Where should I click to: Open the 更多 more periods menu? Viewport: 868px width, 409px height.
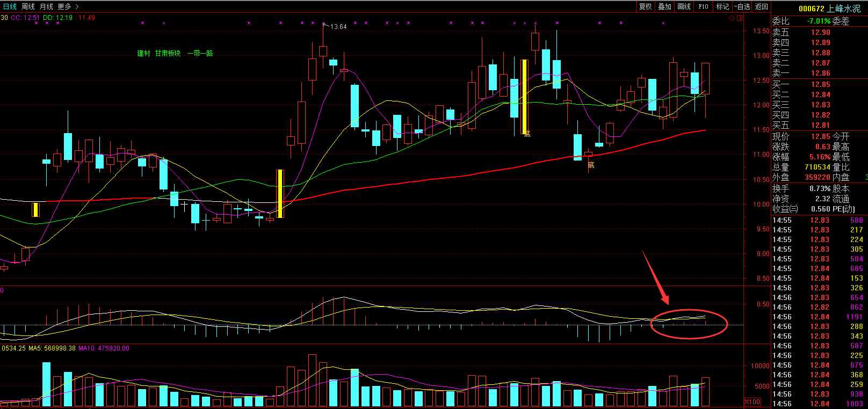(68, 6)
